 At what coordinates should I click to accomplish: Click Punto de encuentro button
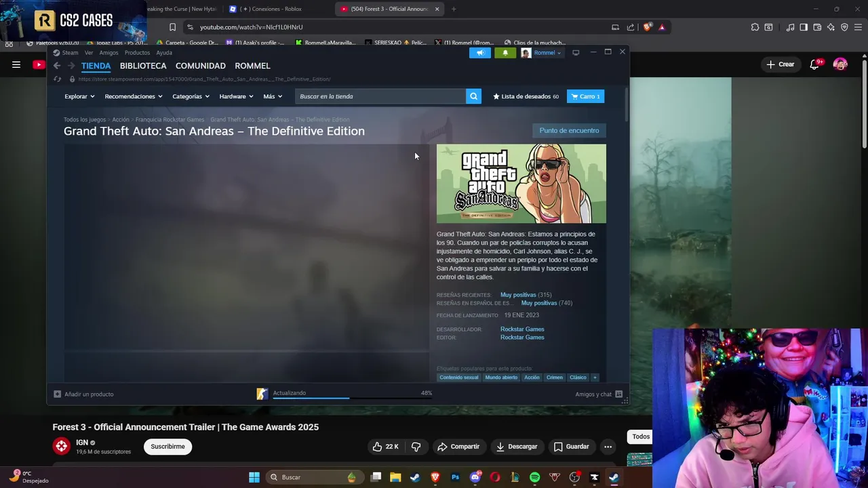[x=569, y=130]
